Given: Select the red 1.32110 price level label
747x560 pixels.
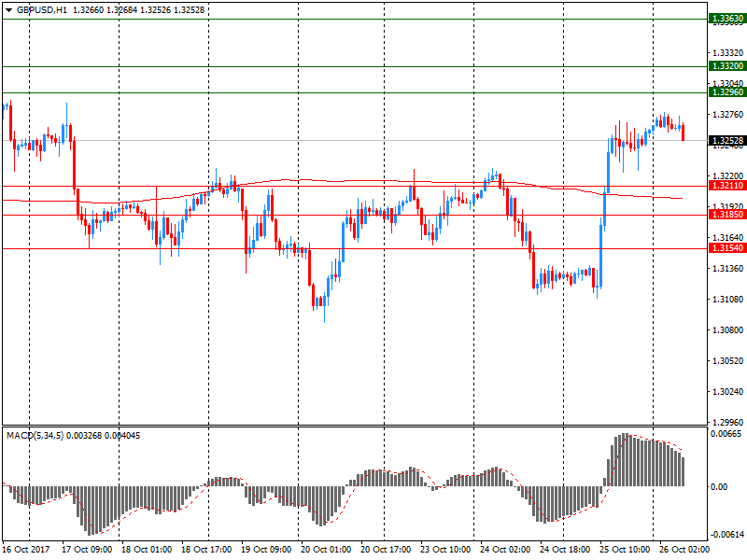Looking at the screenshot, I should [727, 186].
